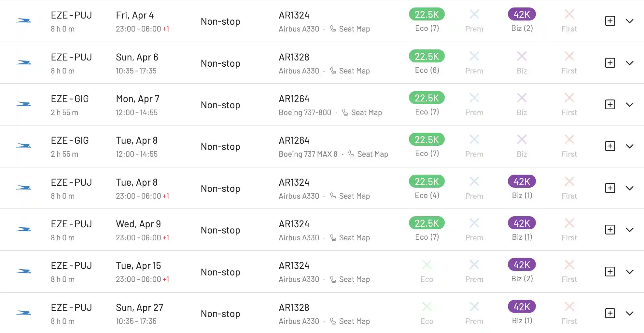Open Seat Map for Boeing 737 MAX 8
This screenshot has width=644, height=333.
(368, 154)
